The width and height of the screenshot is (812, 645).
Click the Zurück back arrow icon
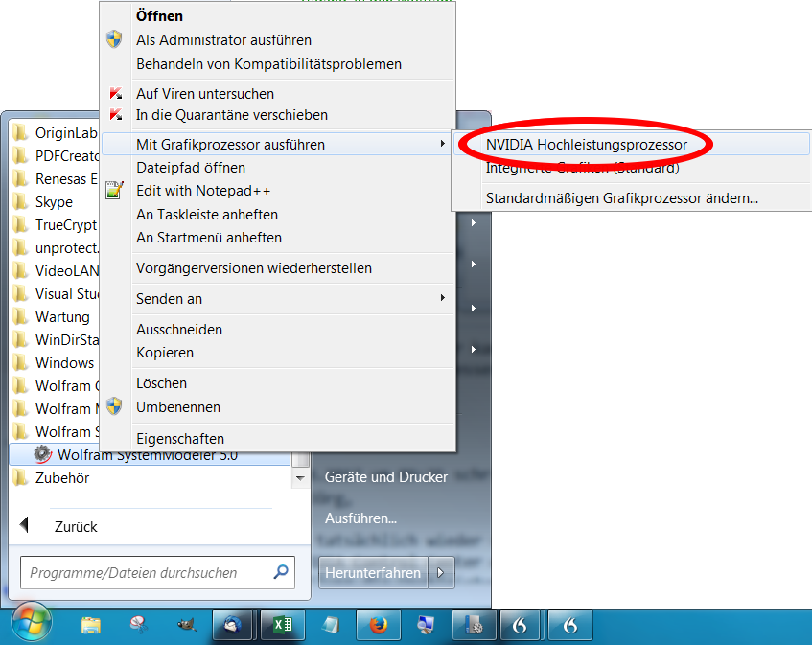coord(24,525)
